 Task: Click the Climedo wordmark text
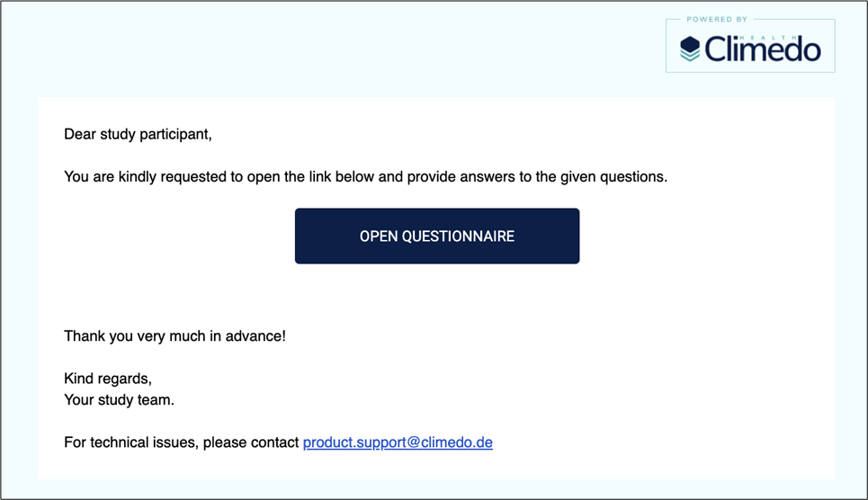(x=762, y=49)
